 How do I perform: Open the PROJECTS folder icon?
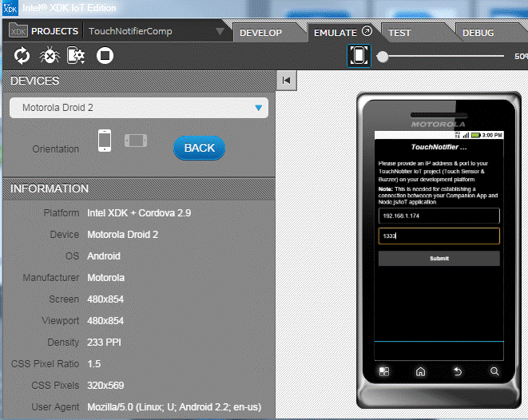pos(18,31)
